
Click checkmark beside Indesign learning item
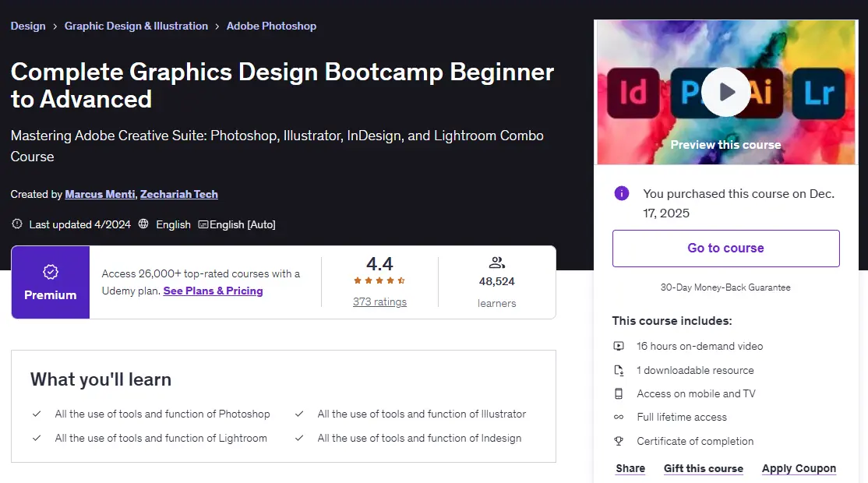[x=299, y=438]
